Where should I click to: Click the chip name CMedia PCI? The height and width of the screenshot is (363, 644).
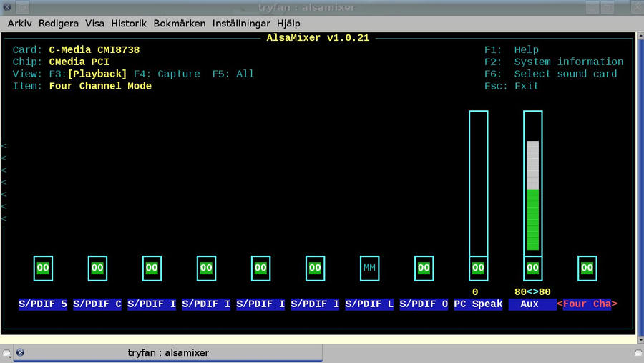coord(79,62)
